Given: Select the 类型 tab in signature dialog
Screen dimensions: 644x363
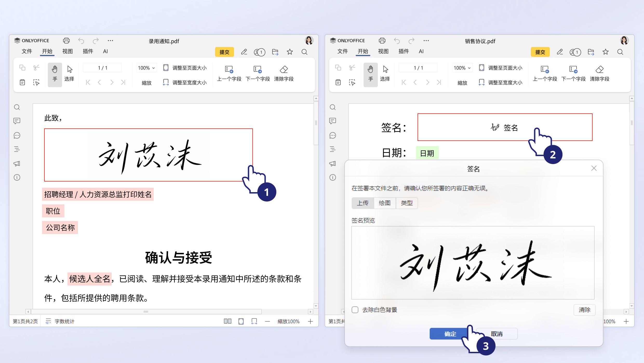Looking at the screenshot, I should (x=407, y=203).
